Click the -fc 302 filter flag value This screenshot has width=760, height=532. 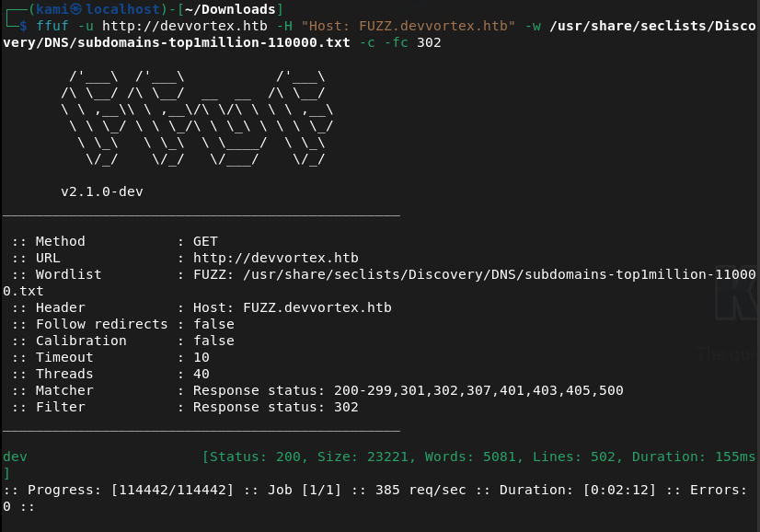pos(428,42)
